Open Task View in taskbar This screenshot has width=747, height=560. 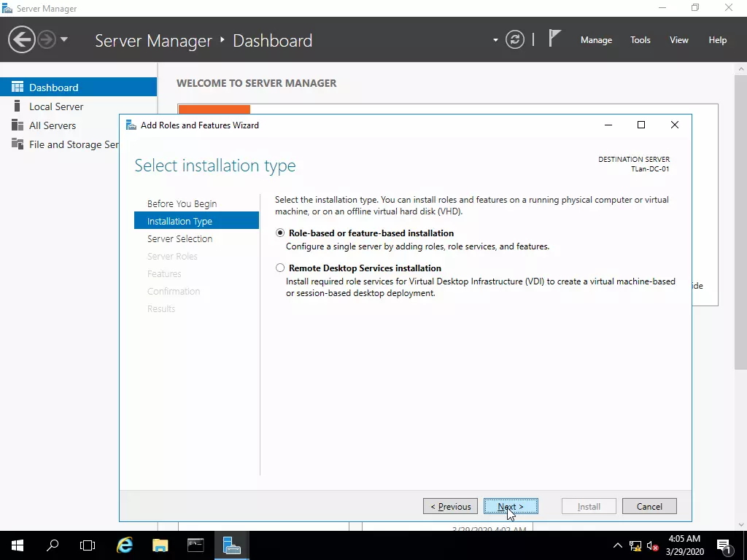pos(88,545)
